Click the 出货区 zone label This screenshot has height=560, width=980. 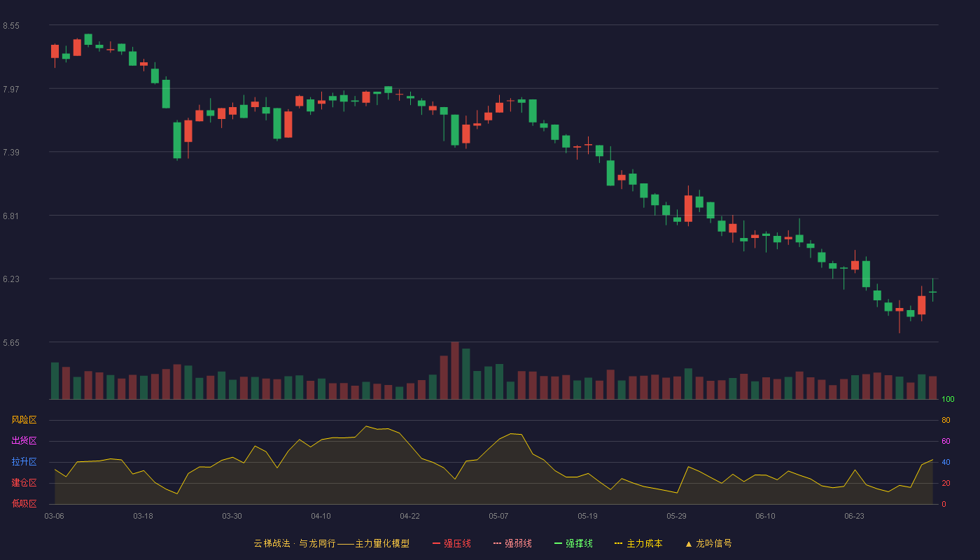pos(24,441)
